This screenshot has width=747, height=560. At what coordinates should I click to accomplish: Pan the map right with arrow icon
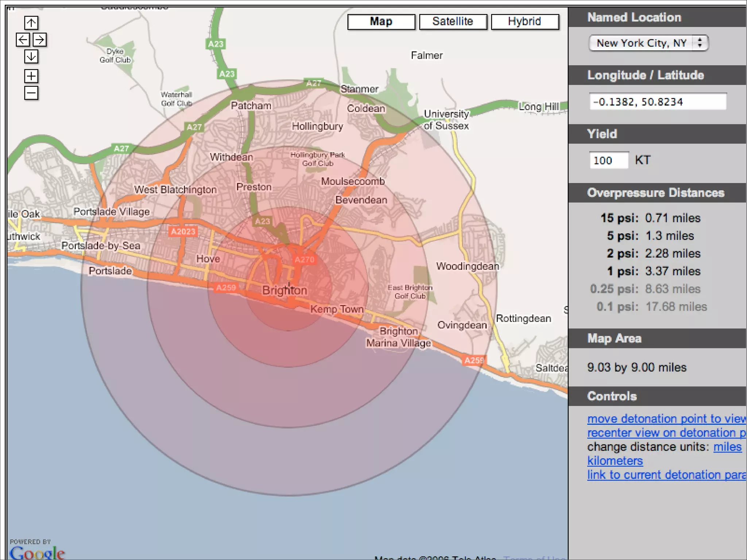pos(40,40)
